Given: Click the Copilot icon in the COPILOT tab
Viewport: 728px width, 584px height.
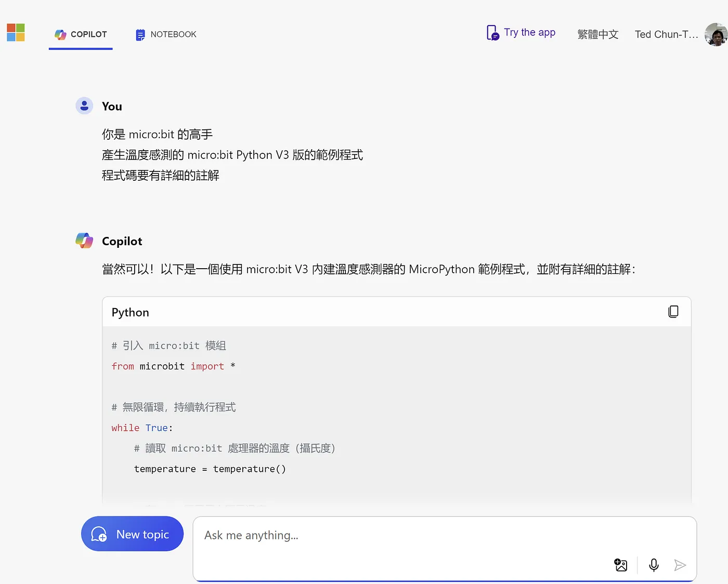Looking at the screenshot, I should click(x=61, y=34).
